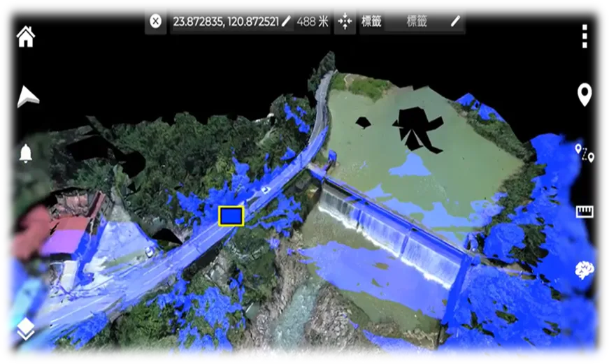Open the three-dot overflow menu
This screenshot has width=609, height=364.
click(x=584, y=36)
